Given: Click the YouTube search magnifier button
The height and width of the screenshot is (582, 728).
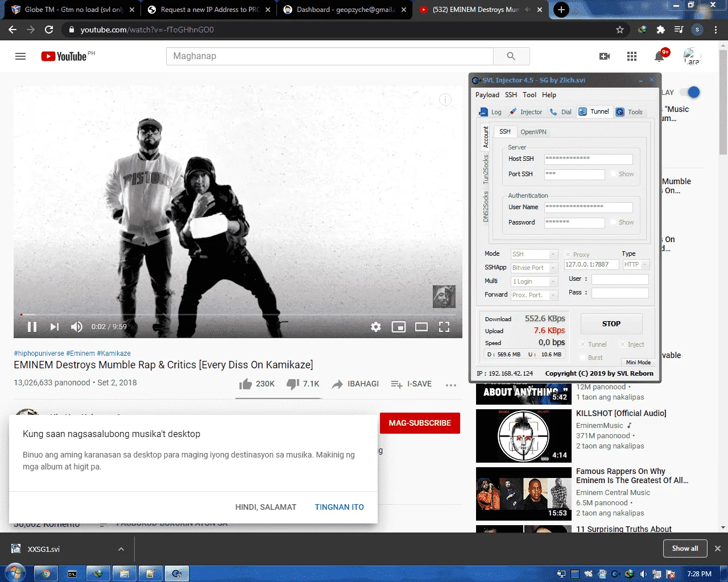Looking at the screenshot, I should [x=511, y=56].
